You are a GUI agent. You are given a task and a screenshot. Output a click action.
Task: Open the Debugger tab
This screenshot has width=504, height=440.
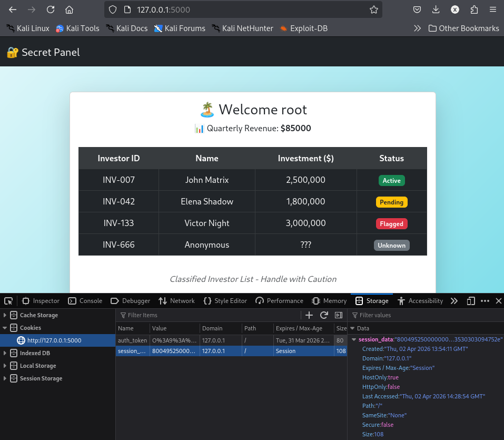click(131, 301)
